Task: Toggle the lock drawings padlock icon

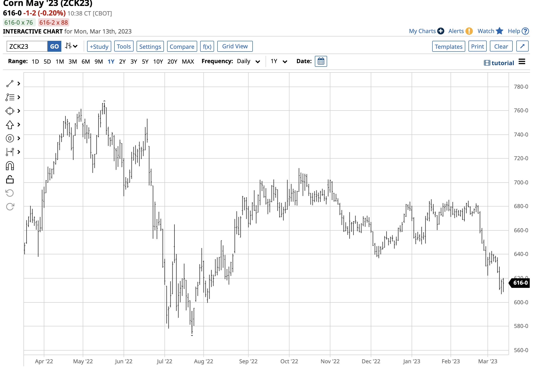Action: (x=10, y=180)
